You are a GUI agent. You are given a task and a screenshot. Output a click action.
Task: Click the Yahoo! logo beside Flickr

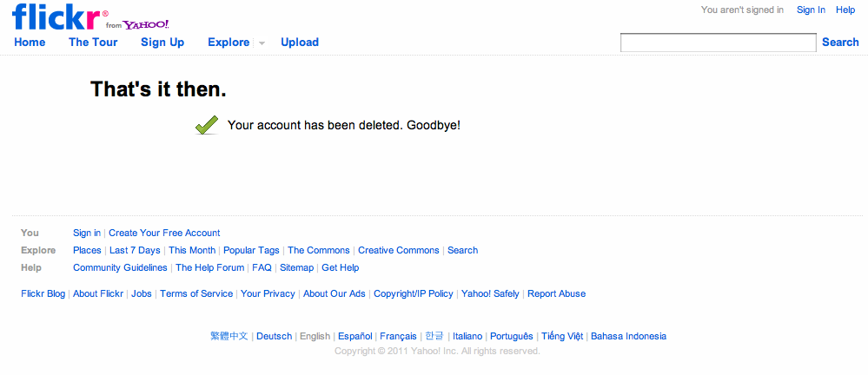(146, 24)
